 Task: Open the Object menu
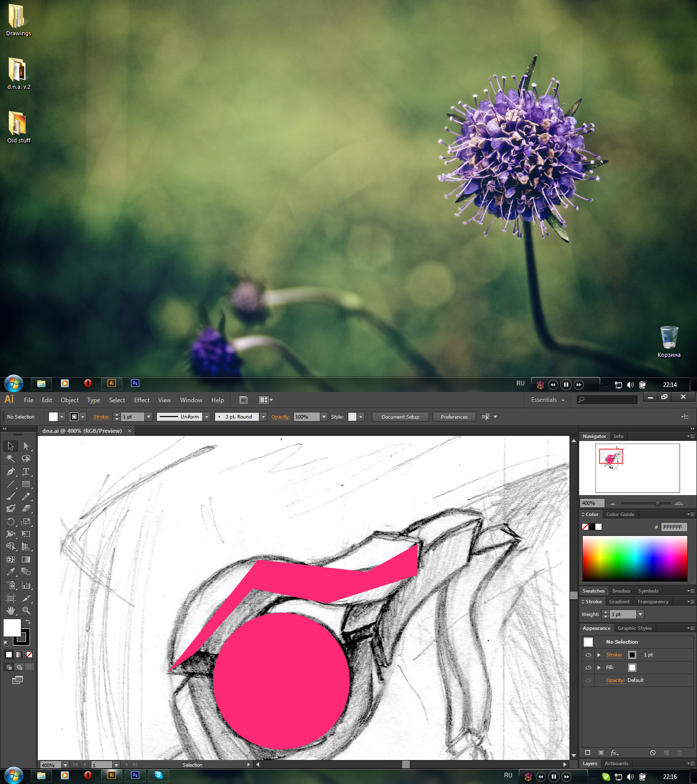69,400
